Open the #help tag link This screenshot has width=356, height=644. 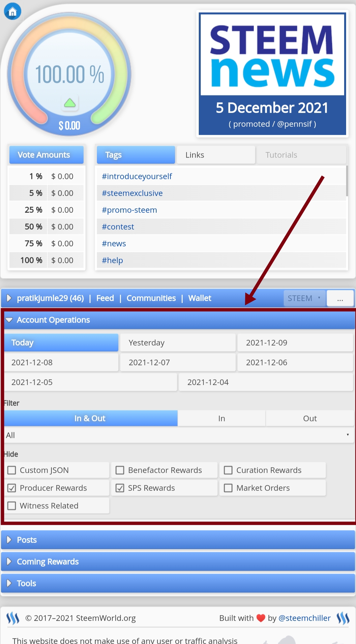click(112, 260)
